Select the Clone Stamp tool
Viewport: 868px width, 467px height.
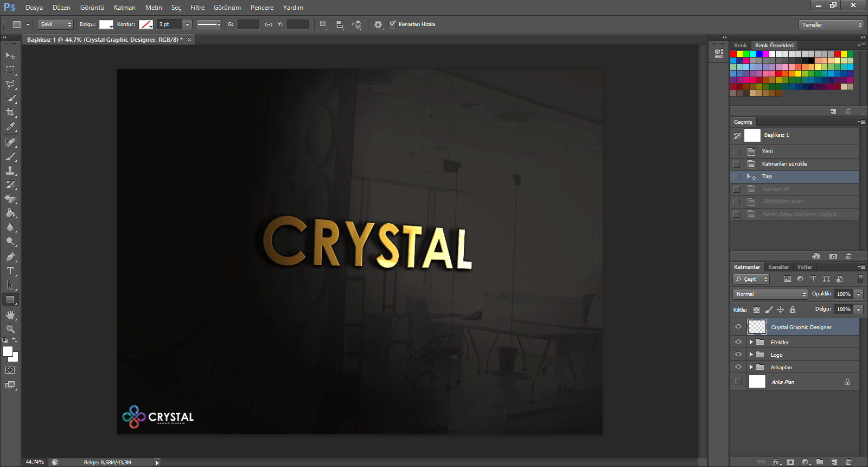10,171
